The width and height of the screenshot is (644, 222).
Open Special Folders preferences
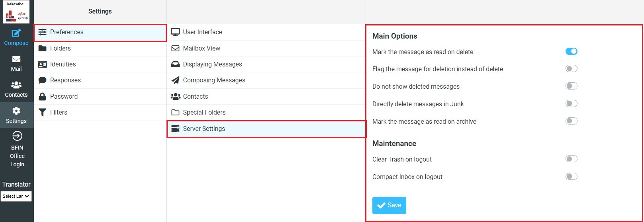coord(204,113)
